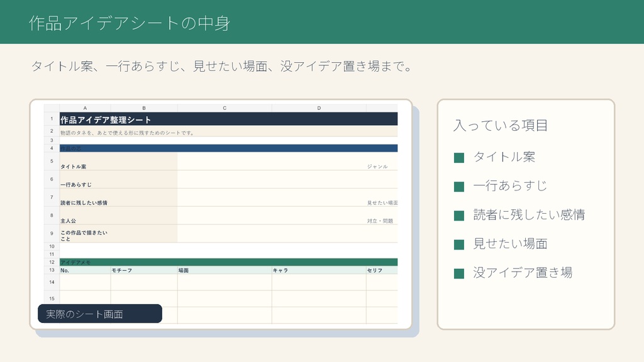The width and height of the screenshot is (644, 362).
Task: Click the empty input cell beside タイトル案
Action: [x=272, y=162]
